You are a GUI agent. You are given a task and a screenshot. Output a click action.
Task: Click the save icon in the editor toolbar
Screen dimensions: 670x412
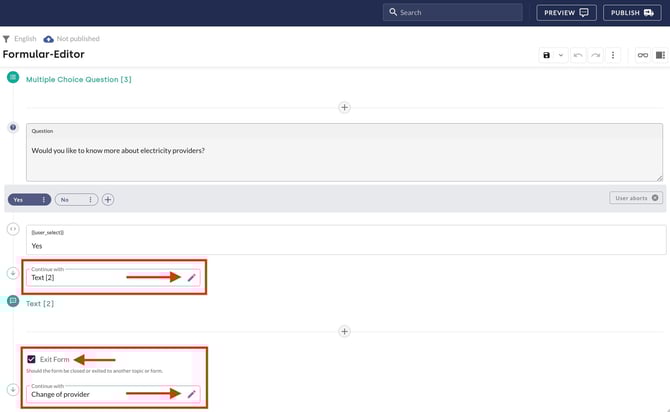(x=546, y=55)
